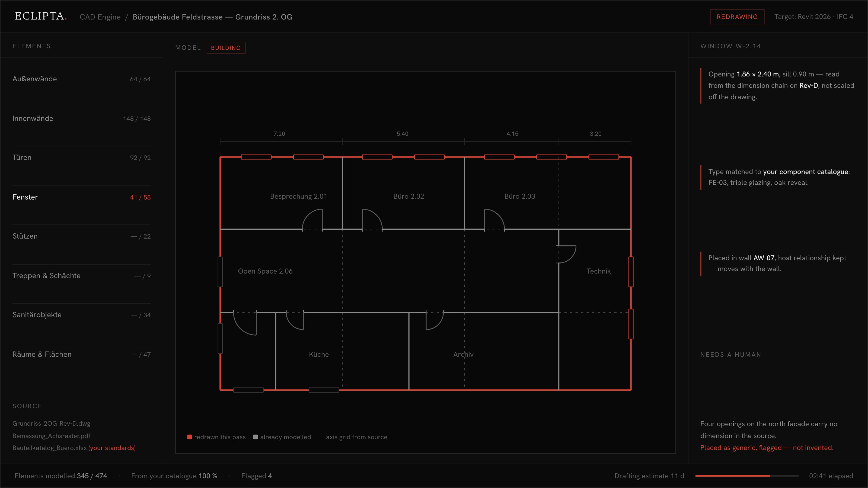Screen dimensions: 868x488
Task: Click the MODEL label
Action: pos(188,48)
